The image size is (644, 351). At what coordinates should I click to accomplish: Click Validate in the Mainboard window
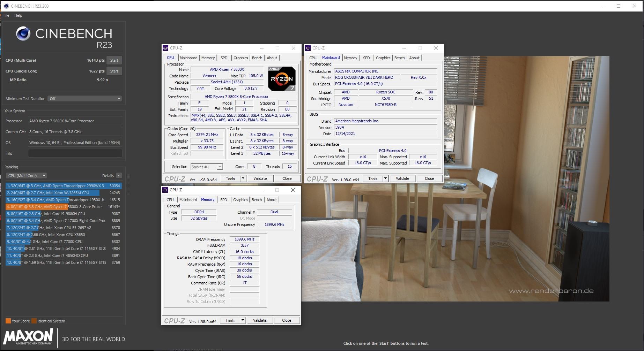pyautogui.click(x=402, y=178)
